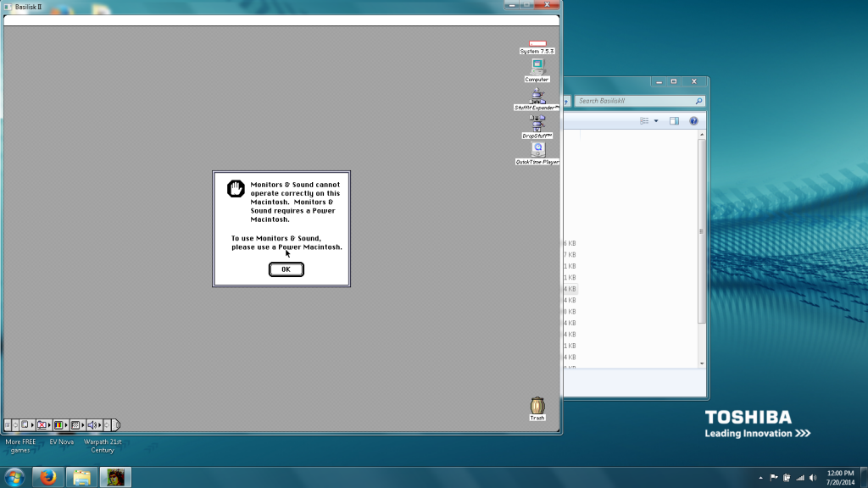
Task: Switch to Basilisk II taskbar button
Action: click(115, 477)
